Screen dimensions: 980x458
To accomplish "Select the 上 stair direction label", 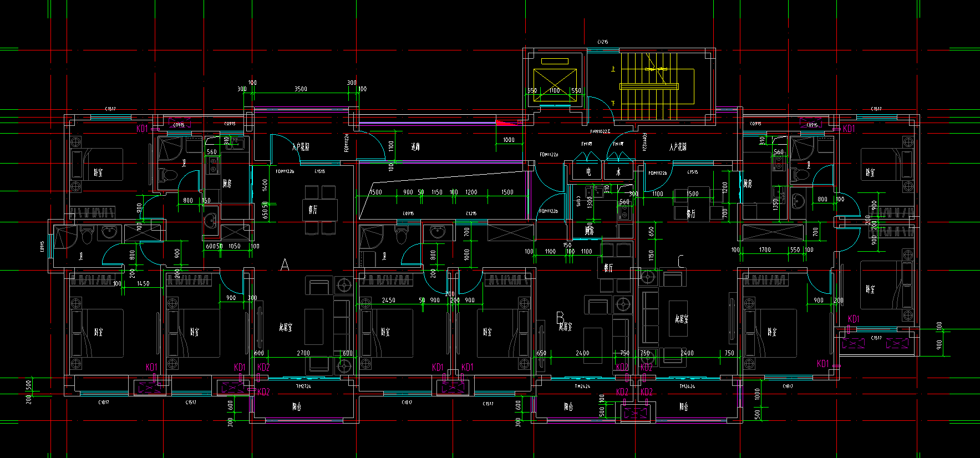I will pyautogui.click(x=613, y=69).
